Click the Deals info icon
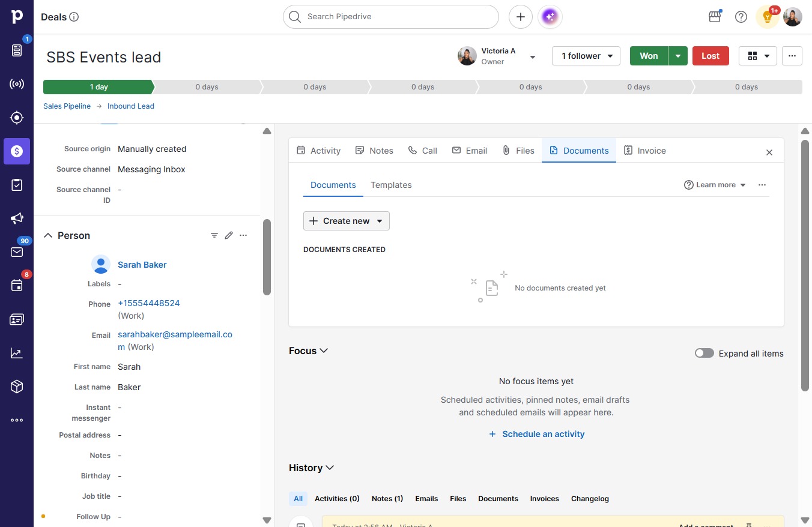 74,17
